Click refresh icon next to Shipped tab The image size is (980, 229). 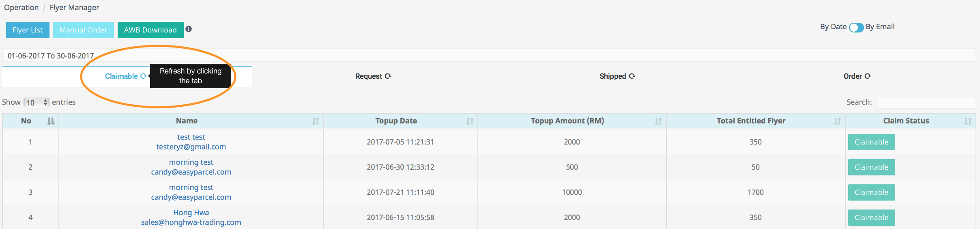(632, 76)
